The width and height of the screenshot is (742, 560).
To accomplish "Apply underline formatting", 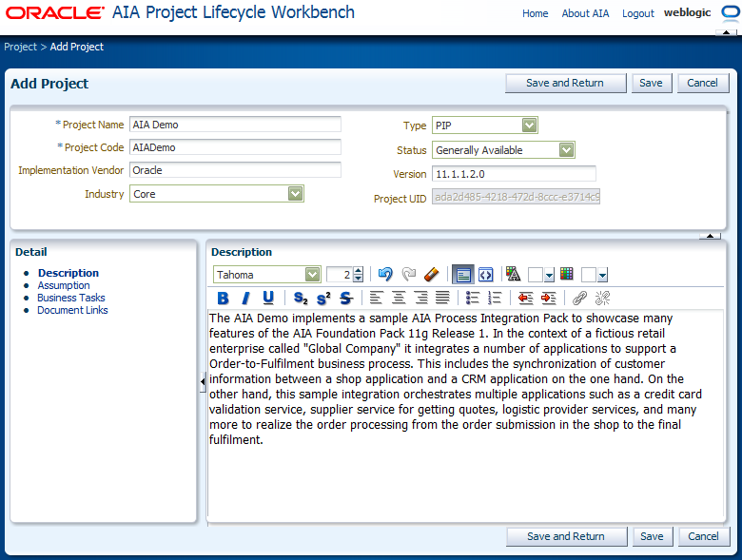I will pos(268,298).
